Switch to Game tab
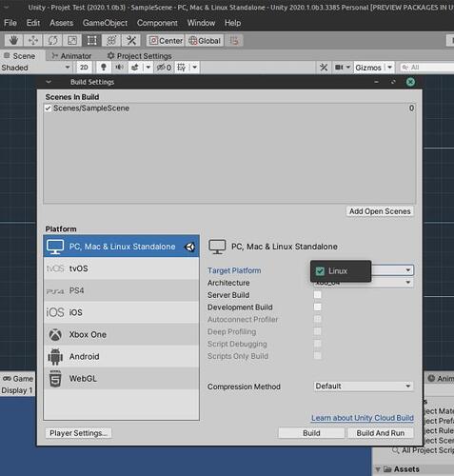454x476 pixels. (18, 379)
